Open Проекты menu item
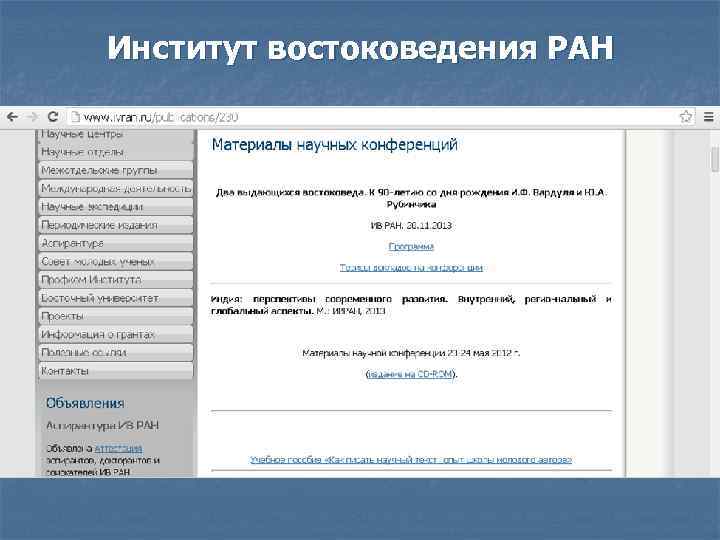 coord(116,316)
